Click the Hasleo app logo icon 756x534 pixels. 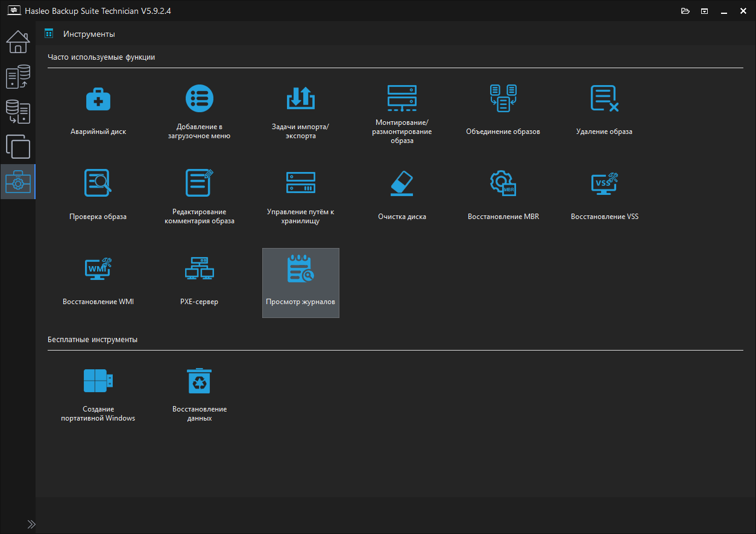(x=14, y=10)
